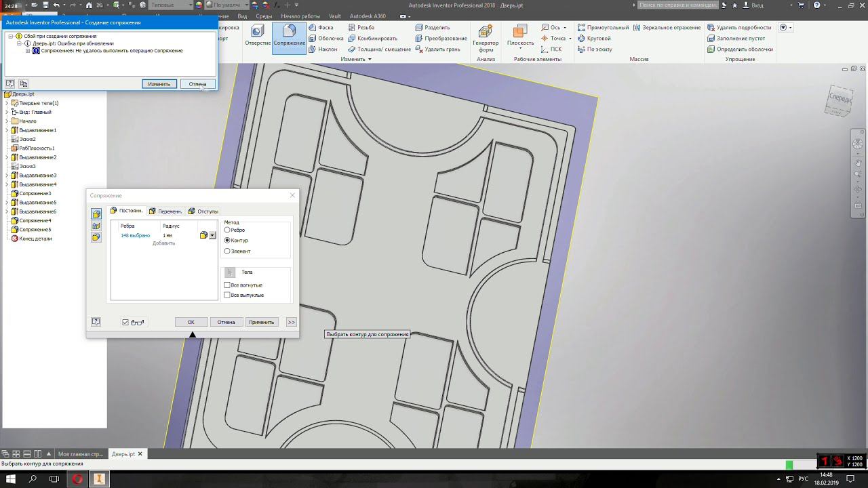Open the Оболочка shell tool
This screenshot has width=868, height=488.
[x=325, y=39]
